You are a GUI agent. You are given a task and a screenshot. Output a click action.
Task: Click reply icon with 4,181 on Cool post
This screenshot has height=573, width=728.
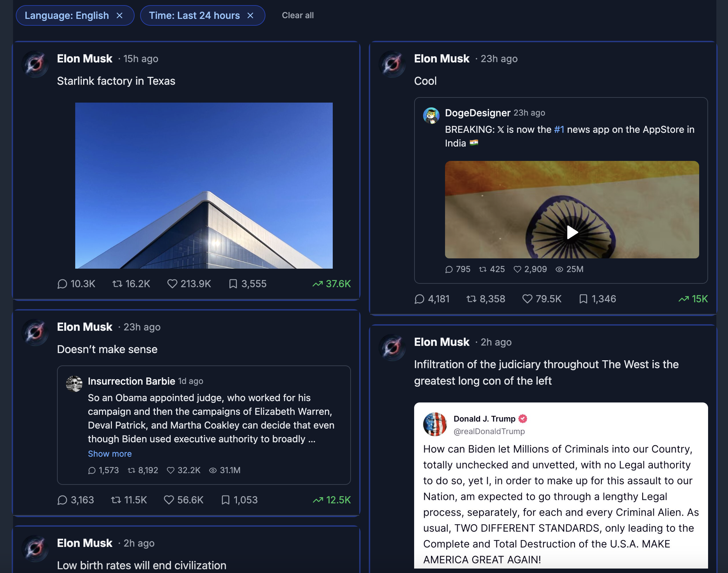coord(419,299)
